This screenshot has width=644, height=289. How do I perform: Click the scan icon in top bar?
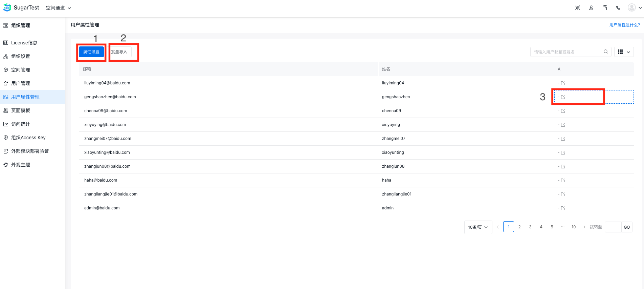[578, 8]
